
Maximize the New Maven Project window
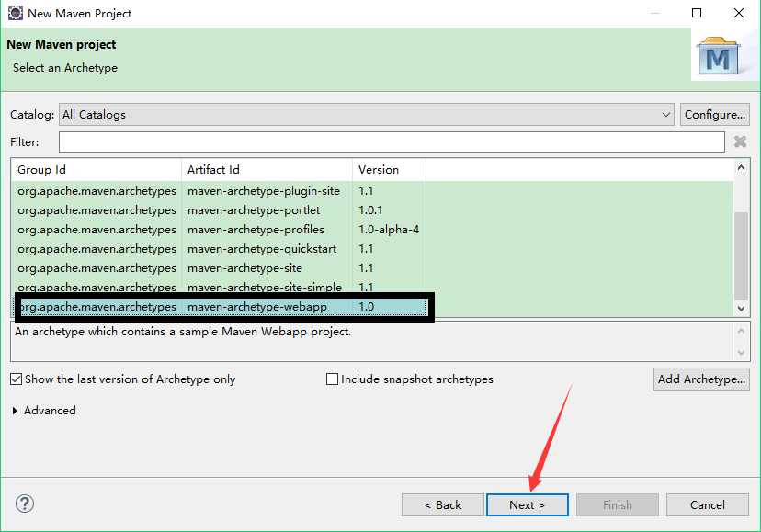coord(697,13)
